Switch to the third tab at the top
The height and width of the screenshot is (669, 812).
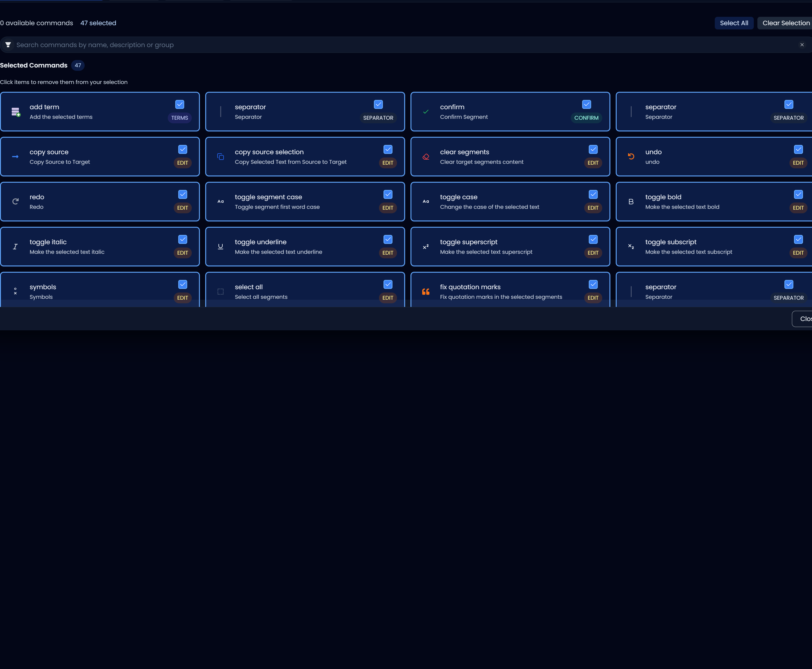tap(195, 1)
